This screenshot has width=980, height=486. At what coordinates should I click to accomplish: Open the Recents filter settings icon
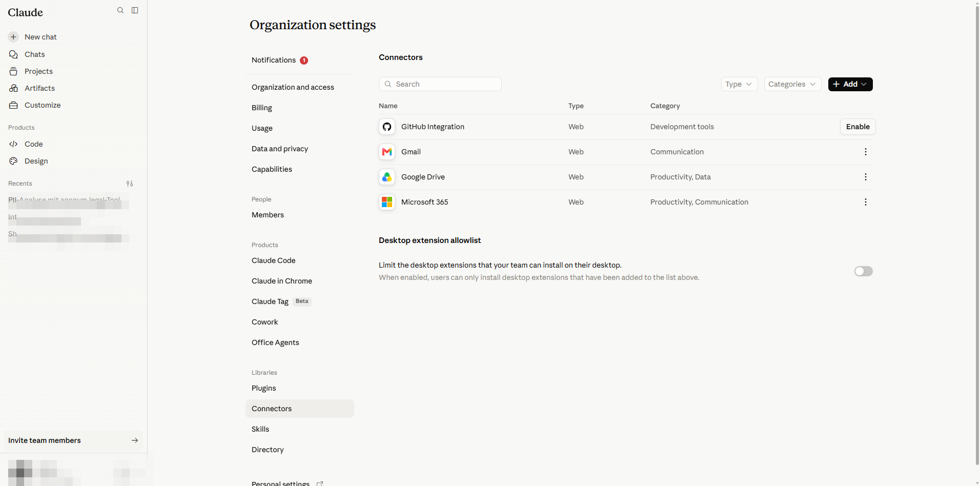click(x=130, y=184)
